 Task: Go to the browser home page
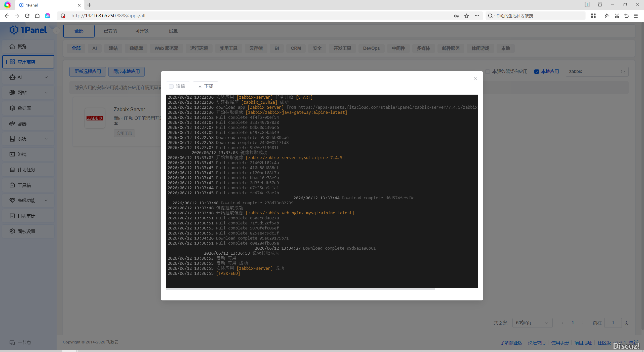(x=37, y=16)
